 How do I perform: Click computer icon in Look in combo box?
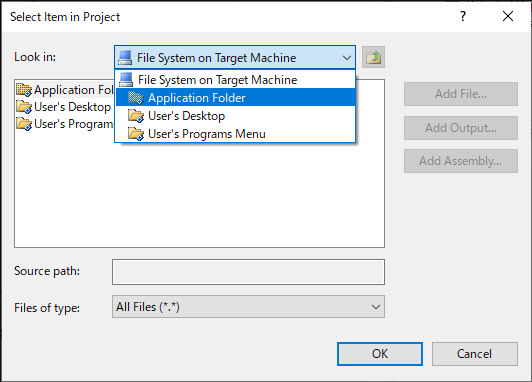click(x=125, y=58)
